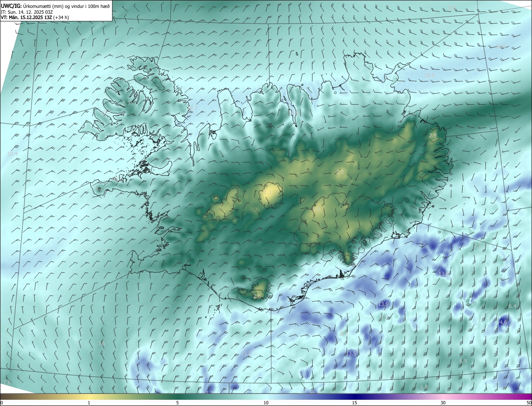Viewport: 532px width, 406px height.
Task: Click the 2.9 value on the east coast
Action: tap(433, 136)
